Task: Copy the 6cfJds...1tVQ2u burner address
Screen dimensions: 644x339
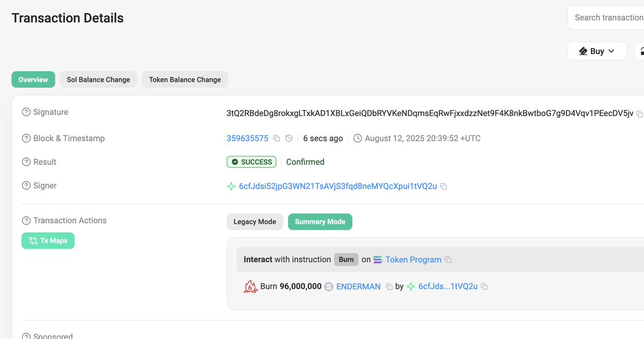Action: [484, 287]
